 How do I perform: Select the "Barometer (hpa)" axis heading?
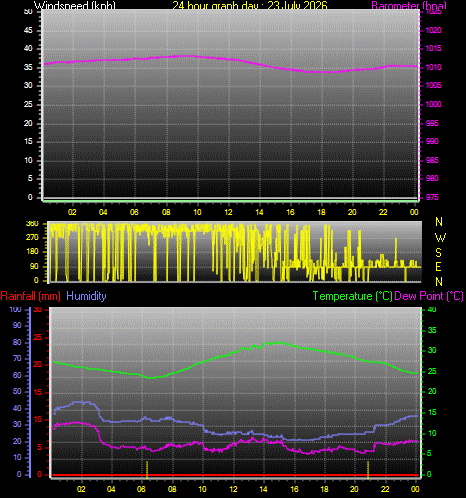(x=409, y=5)
